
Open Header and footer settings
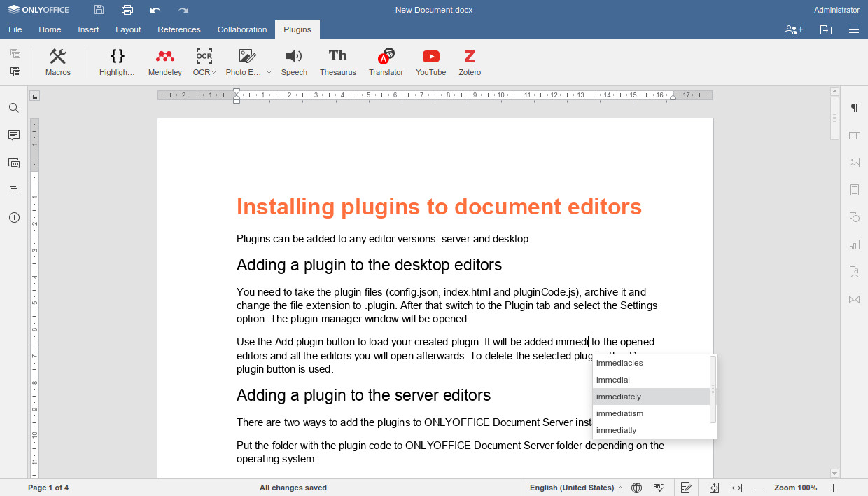click(855, 190)
